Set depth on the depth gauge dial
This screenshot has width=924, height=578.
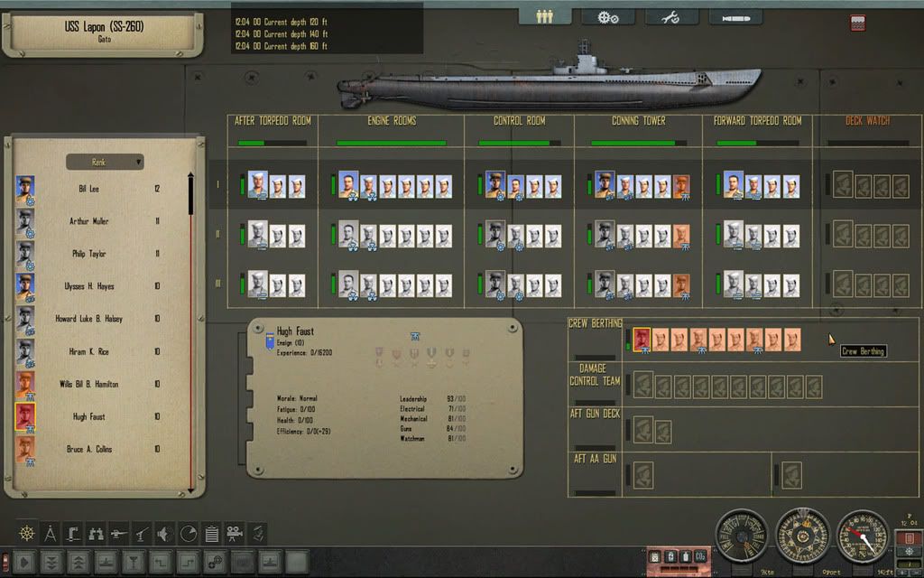[x=863, y=536]
